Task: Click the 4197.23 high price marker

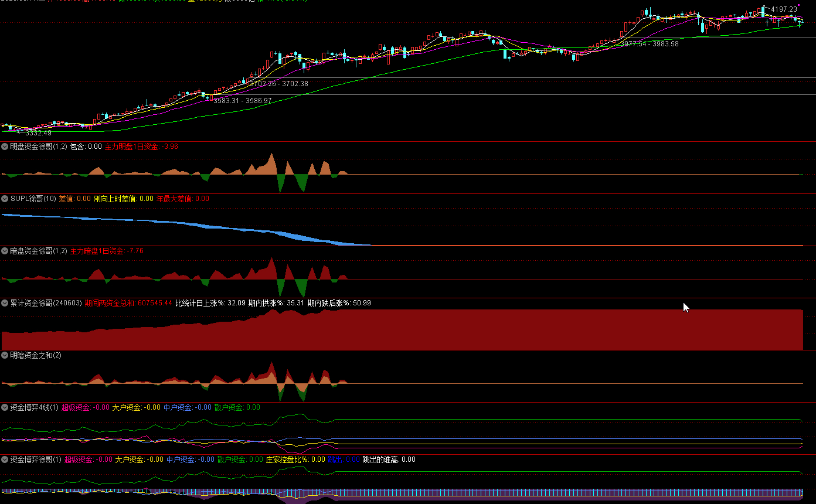Action: pos(784,9)
